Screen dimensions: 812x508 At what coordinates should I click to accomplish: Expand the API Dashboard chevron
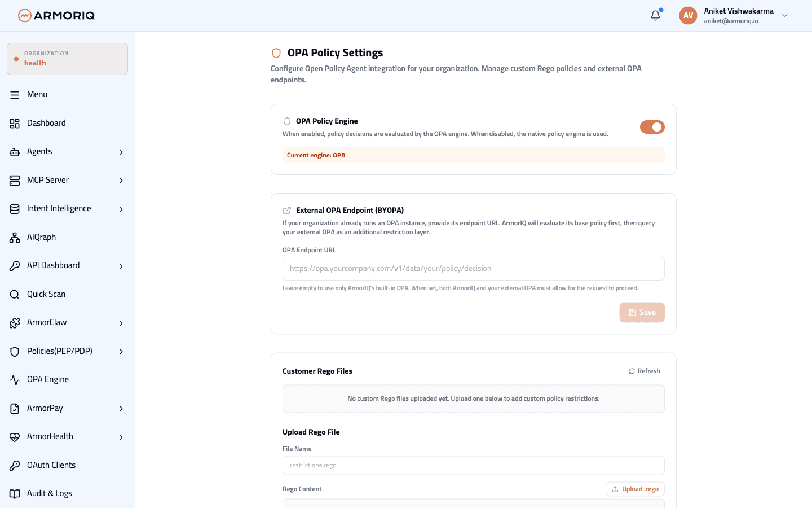[x=121, y=266]
